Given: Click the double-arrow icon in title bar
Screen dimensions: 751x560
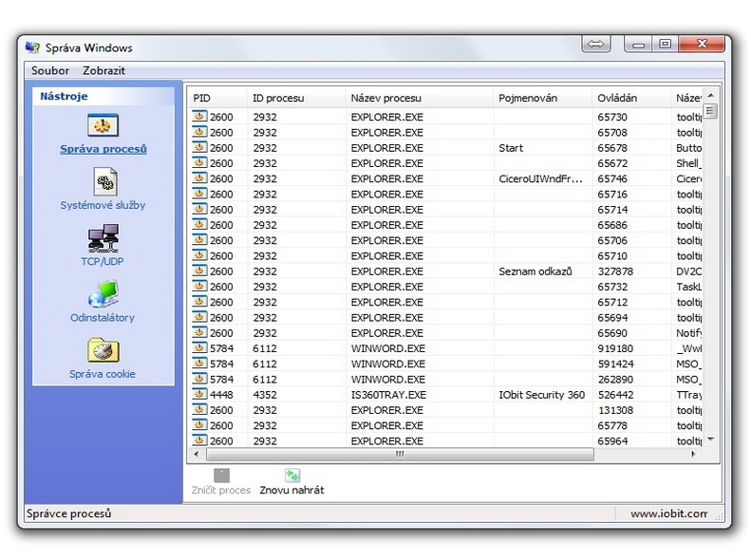Looking at the screenshot, I should tap(595, 44).
